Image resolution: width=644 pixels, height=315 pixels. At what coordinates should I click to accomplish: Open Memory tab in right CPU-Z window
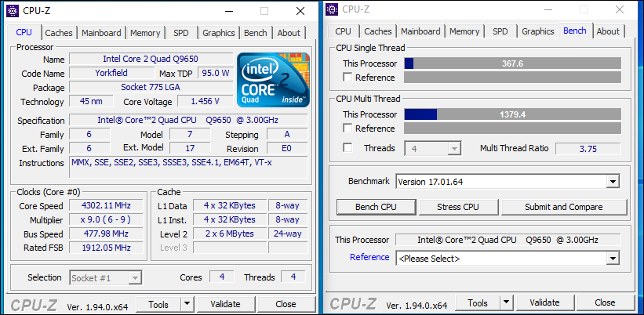464,31
